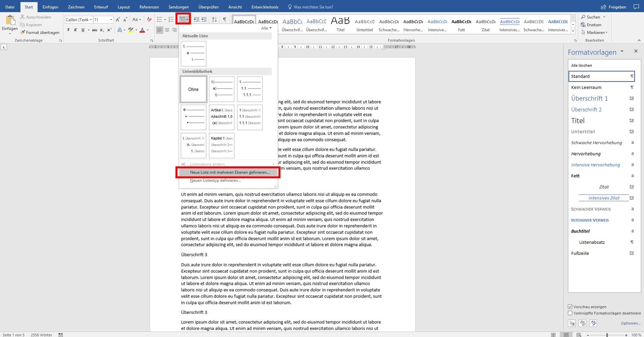
Task: Click the sort A-Z icon
Action: [x=214, y=20]
